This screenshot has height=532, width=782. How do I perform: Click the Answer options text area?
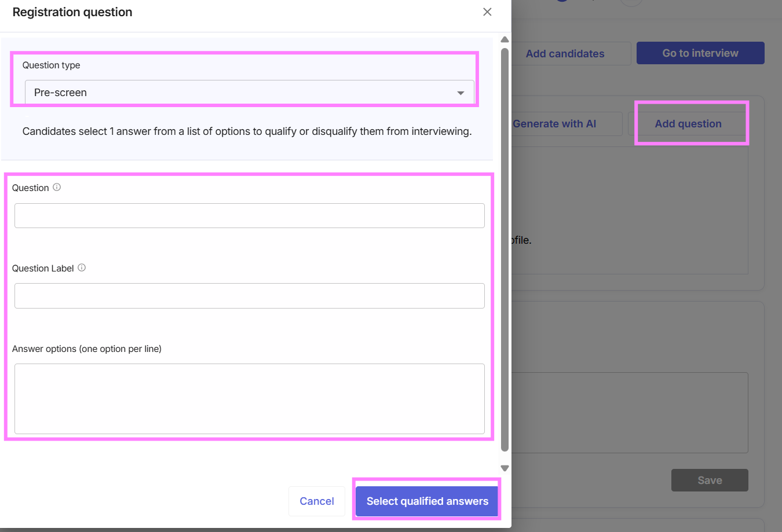tap(250, 399)
